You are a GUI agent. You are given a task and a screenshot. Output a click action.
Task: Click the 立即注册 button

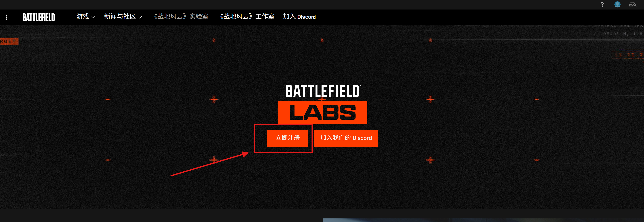288,138
